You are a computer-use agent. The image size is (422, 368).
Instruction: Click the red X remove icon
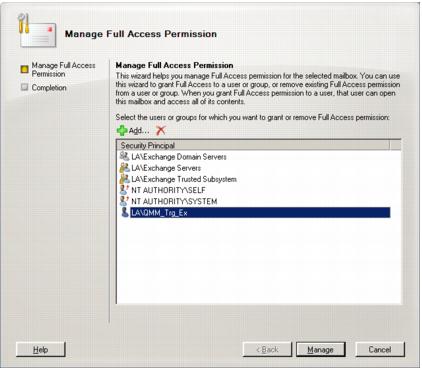click(161, 130)
